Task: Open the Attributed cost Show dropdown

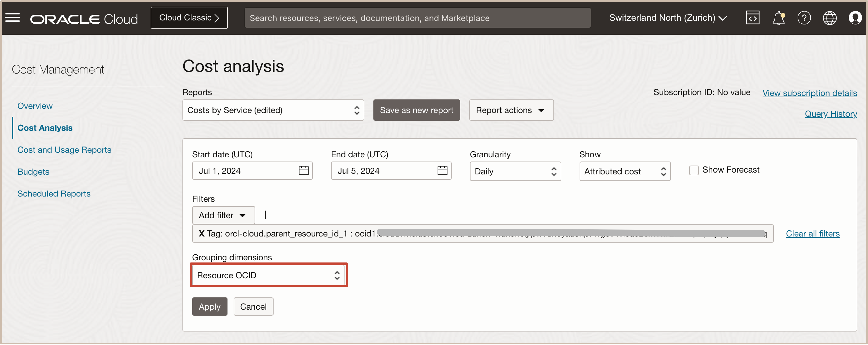Action: coord(624,171)
